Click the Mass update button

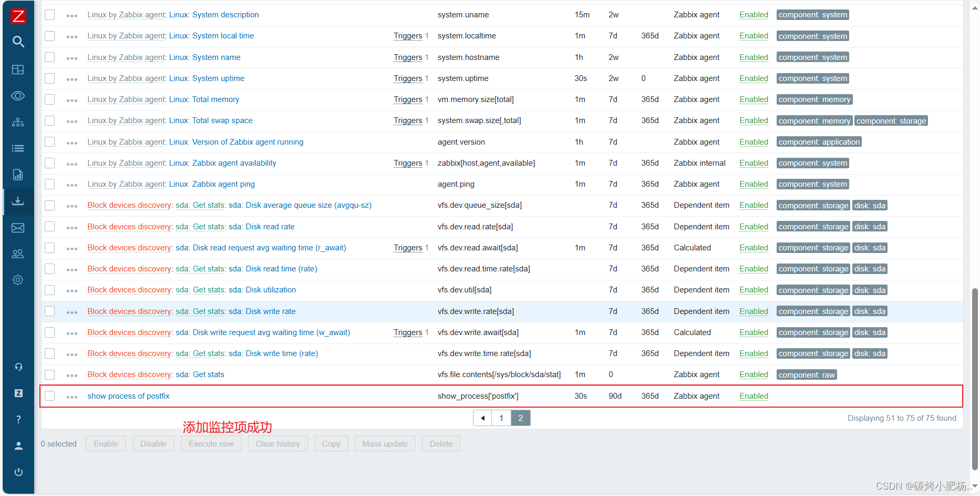tap(385, 444)
